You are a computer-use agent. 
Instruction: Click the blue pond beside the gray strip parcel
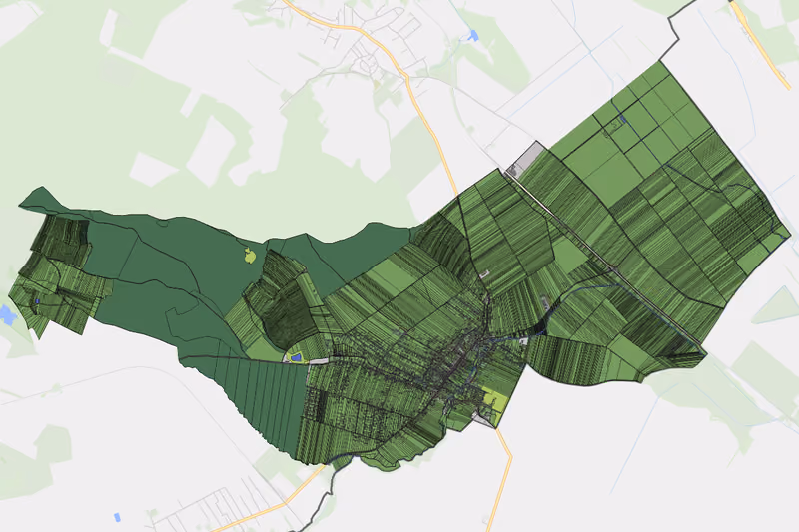[296, 358]
